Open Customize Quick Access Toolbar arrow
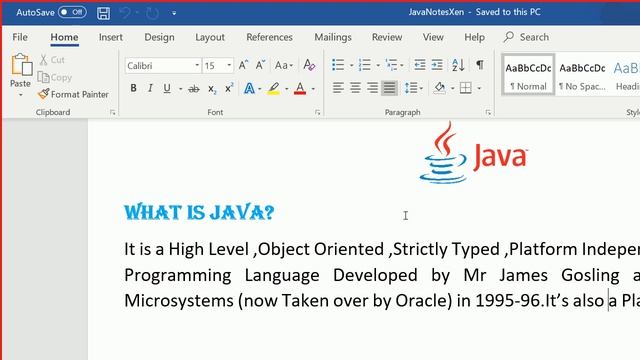Viewport: 640px width, 360px height. pos(174,13)
